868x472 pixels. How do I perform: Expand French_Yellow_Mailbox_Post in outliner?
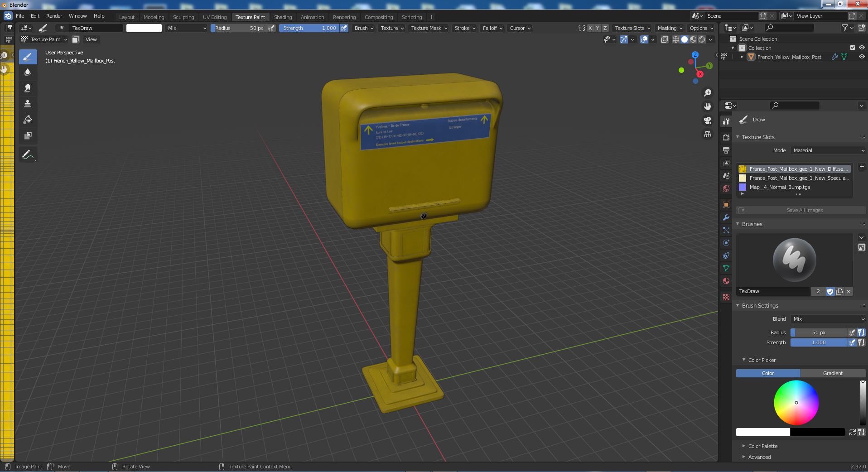pos(742,57)
